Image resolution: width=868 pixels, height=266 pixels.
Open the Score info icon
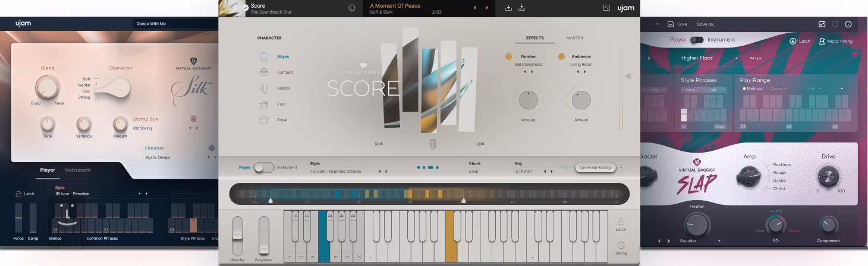click(351, 8)
